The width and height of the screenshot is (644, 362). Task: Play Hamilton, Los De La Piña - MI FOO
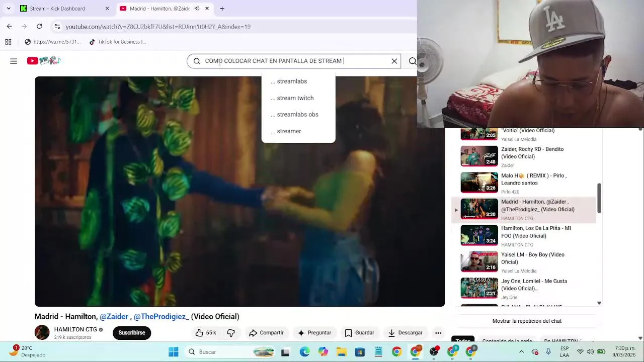coord(523,236)
